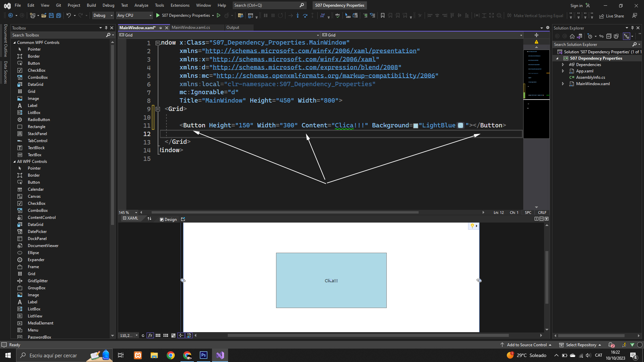The height and width of the screenshot is (362, 644).
Task: Click the Step Into debug icon
Action: (298, 15)
